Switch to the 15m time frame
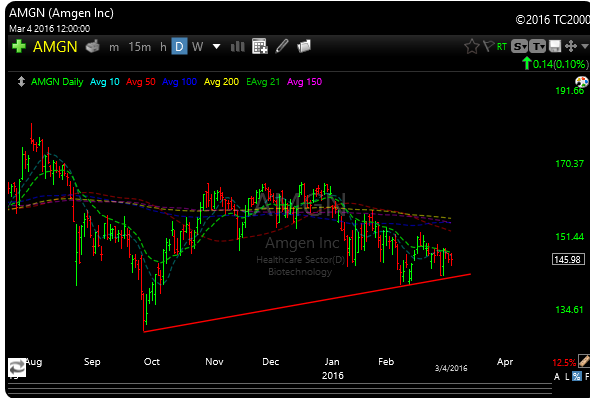The width and height of the screenshot is (590, 398). [140, 47]
